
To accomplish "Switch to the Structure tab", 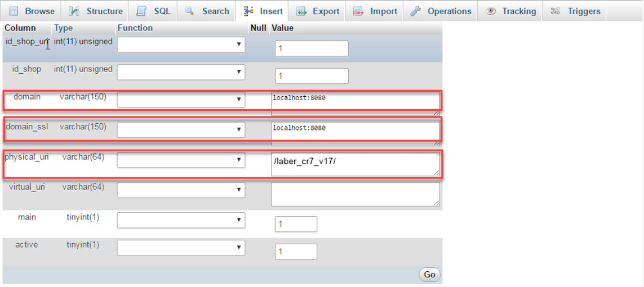I will point(95,11).
